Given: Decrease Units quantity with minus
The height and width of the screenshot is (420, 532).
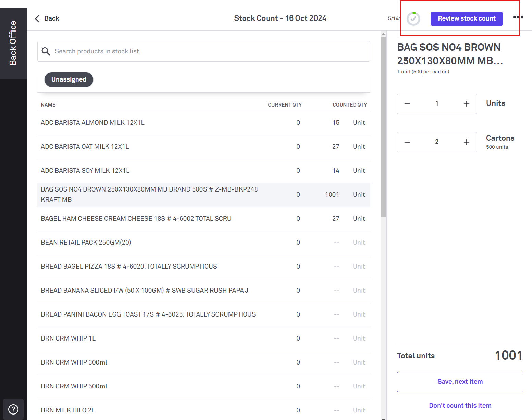Looking at the screenshot, I should (407, 104).
